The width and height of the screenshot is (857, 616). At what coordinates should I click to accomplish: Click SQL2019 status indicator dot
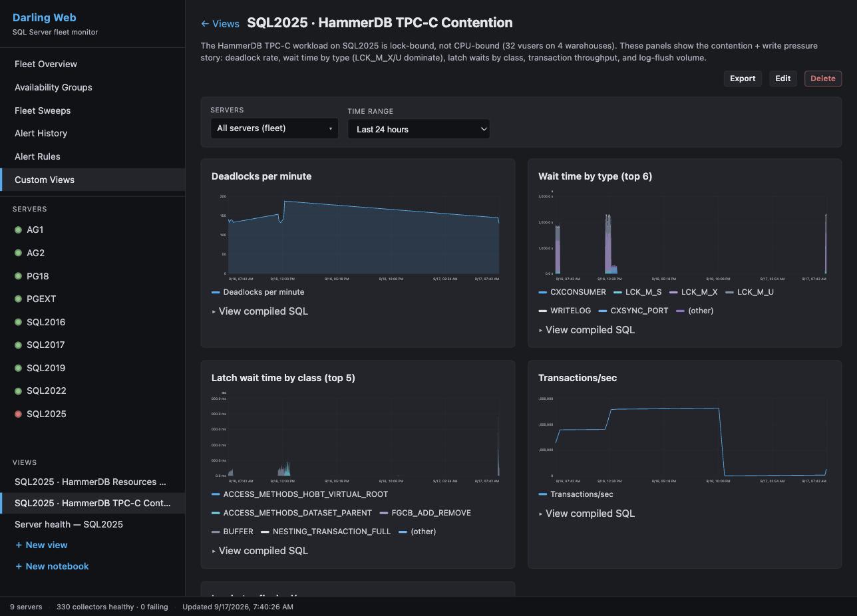(19, 368)
